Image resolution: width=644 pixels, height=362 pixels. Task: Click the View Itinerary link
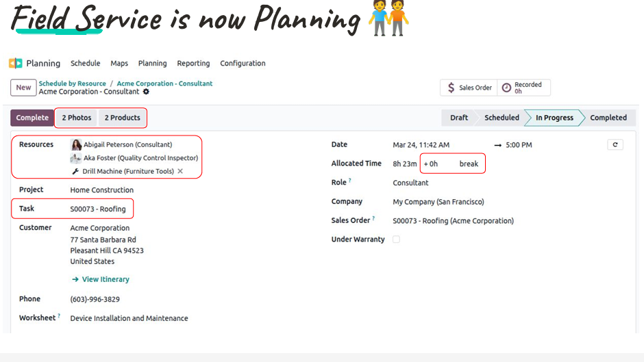pyautogui.click(x=106, y=279)
